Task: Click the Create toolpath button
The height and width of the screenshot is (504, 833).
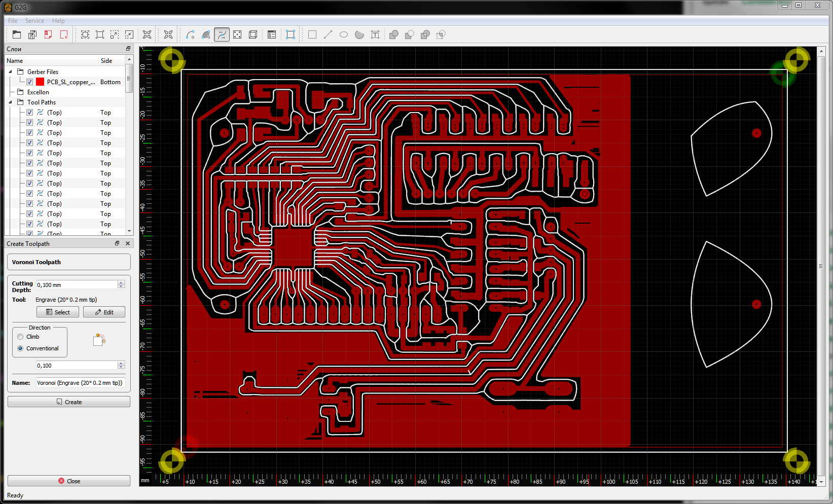Action: 69,402
